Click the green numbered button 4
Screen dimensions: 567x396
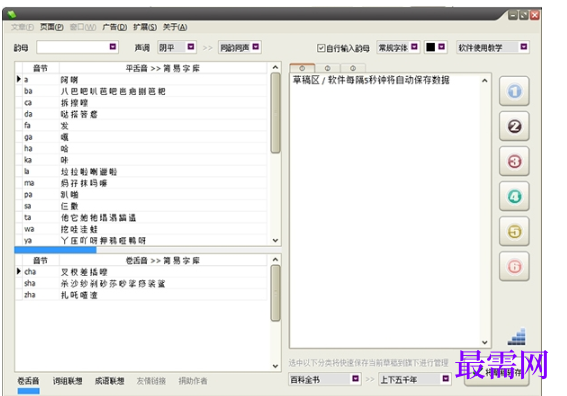coord(514,196)
